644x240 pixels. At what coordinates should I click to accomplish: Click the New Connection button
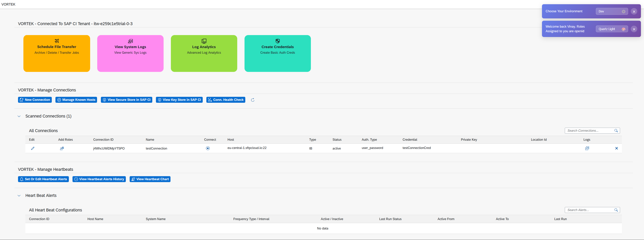tap(35, 100)
